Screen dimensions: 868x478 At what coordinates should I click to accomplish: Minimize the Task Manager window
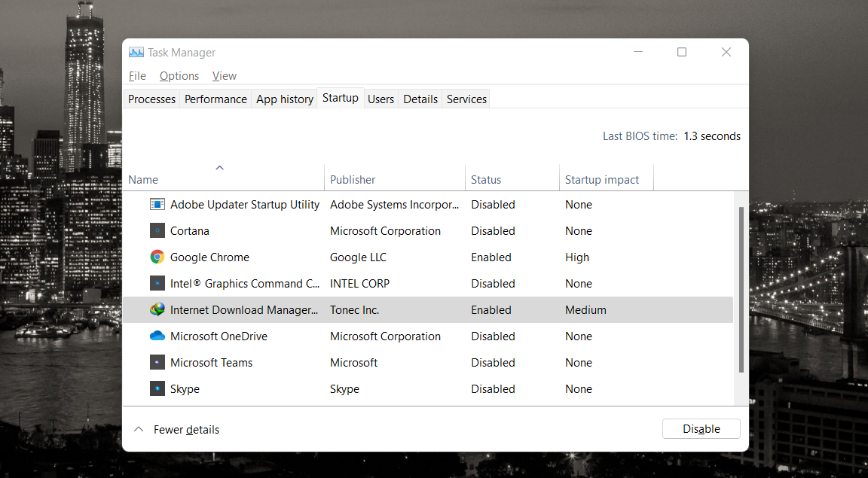(638, 52)
